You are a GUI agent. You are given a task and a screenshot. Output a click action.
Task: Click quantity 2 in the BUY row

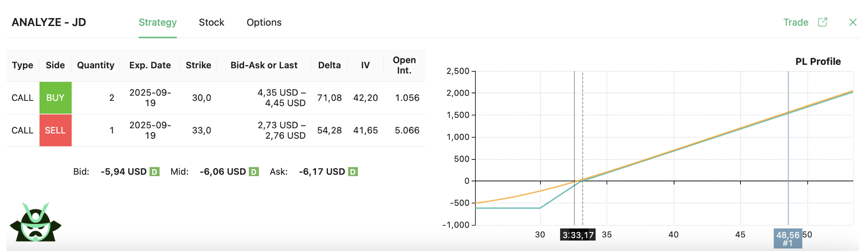112,98
